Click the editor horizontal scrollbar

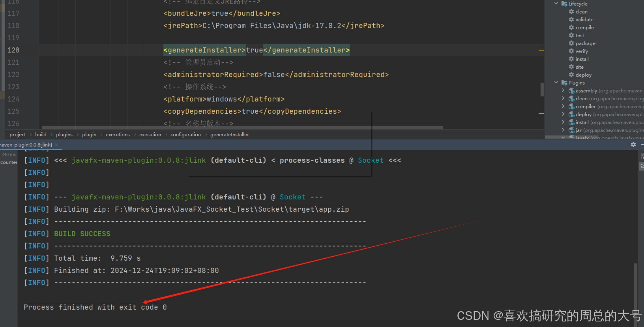[x=243, y=128]
